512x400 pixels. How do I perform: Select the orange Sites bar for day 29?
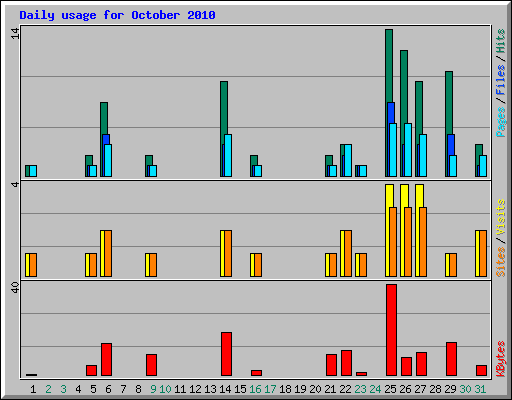click(453, 265)
